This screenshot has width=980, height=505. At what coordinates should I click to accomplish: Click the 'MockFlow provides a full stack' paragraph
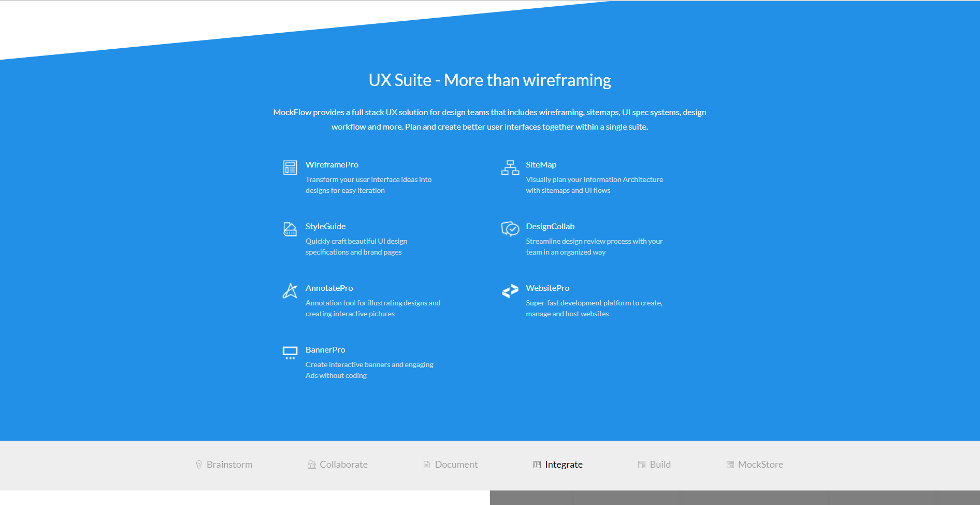(x=490, y=119)
